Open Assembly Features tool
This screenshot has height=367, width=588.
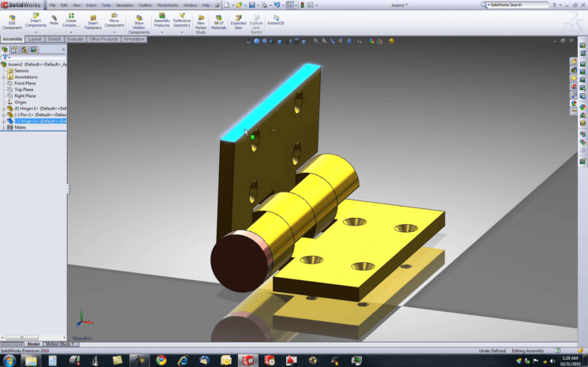(162, 21)
